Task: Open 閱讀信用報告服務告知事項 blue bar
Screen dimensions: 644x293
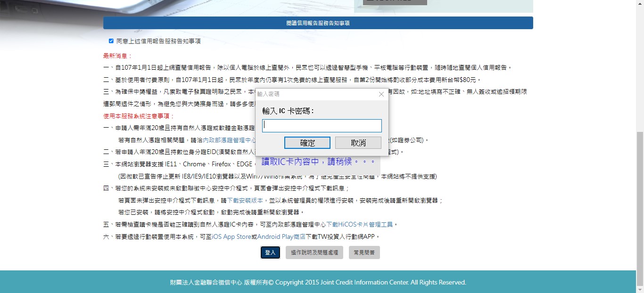Action: pyautogui.click(x=318, y=23)
